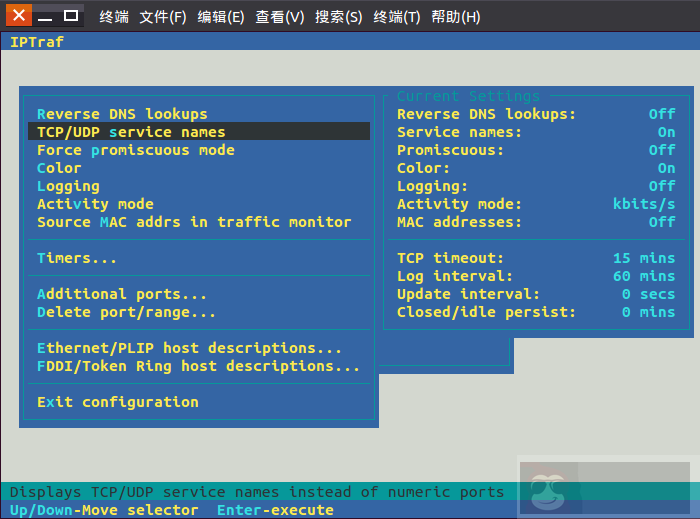Click the Color: On setting value
This screenshot has height=519, width=700.
[667, 168]
